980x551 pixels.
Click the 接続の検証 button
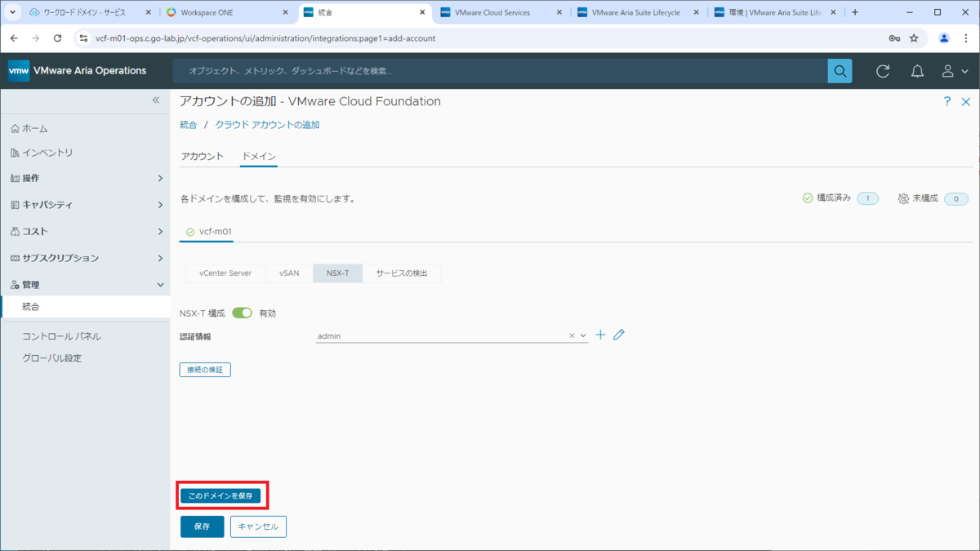205,370
